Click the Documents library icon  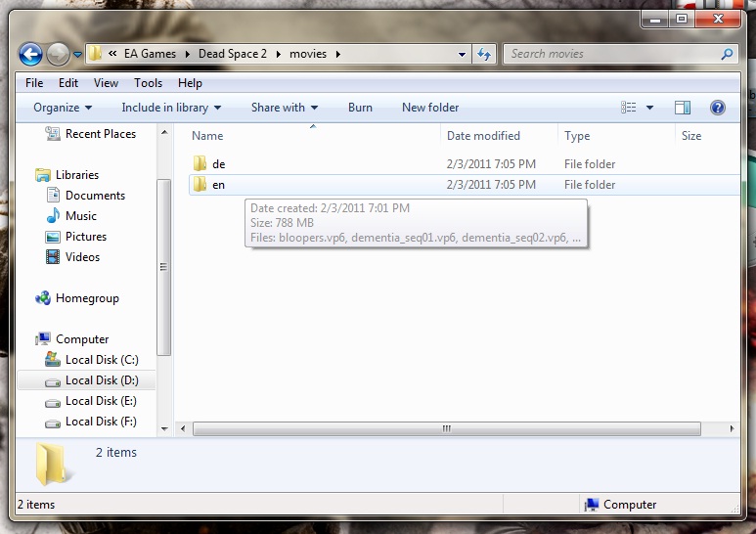pyautogui.click(x=53, y=196)
